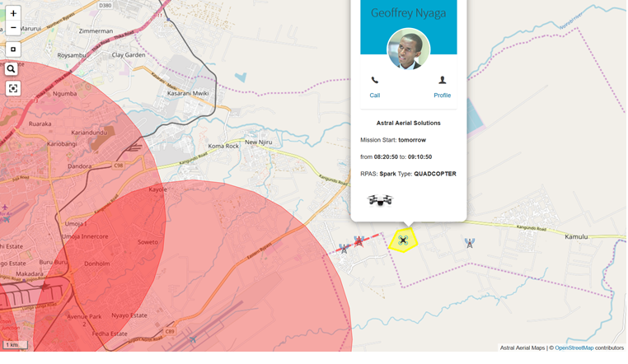Click the Roysambu map label
Screen dimensions: 628x364
pyautogui.click(x=72, y=55)
